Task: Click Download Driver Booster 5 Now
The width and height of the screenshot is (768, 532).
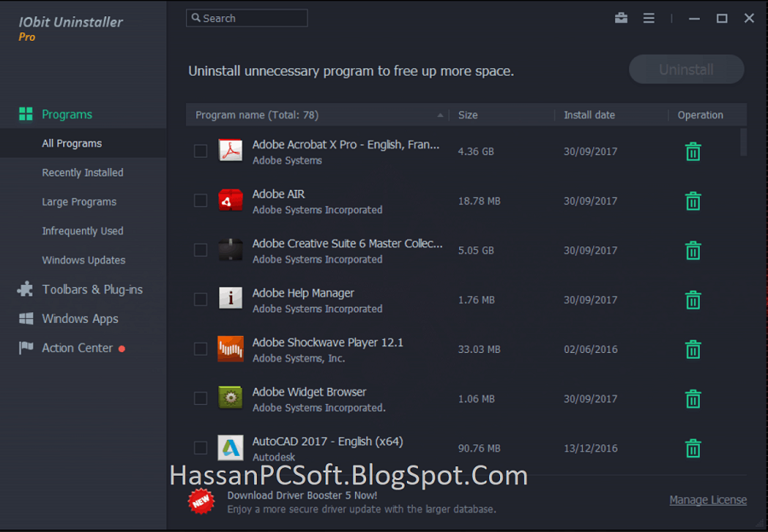Action: click(x=302, y=495)
